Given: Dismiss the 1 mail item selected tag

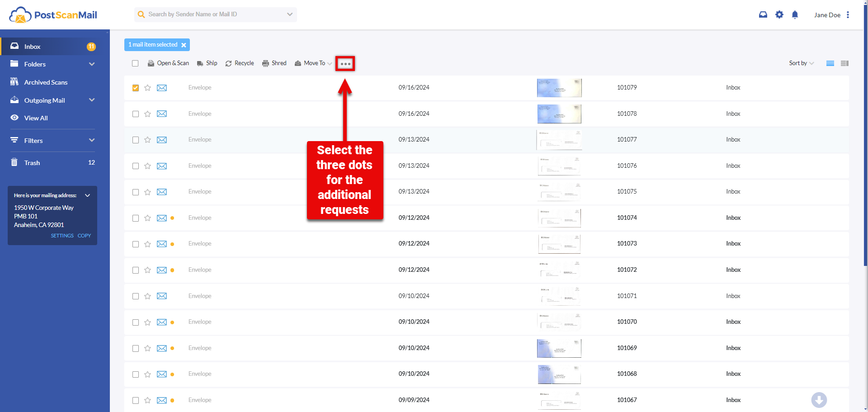Looking at the screenshot, I should click(184, 45).
